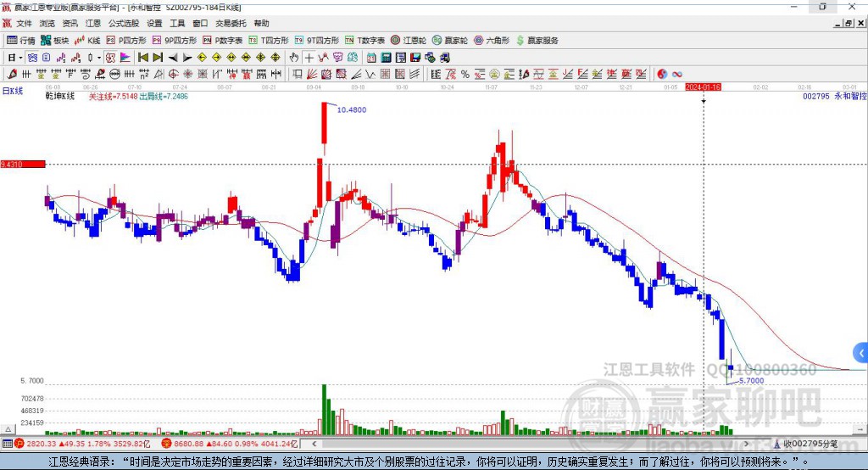Click the 10.4800 high price label
Viewport: 868px width, 470px height.
(352, 109)
